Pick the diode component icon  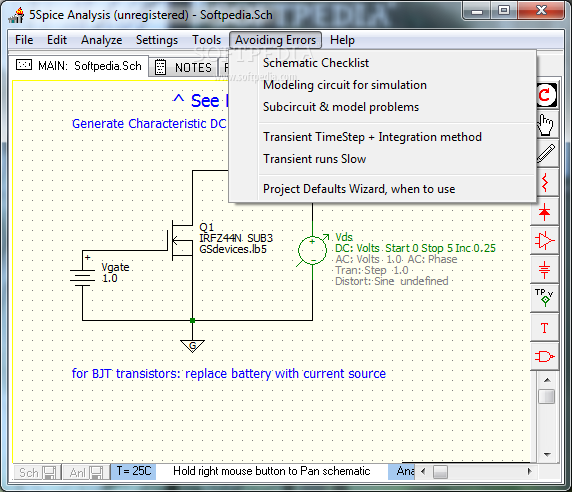(x=545, y=212)
